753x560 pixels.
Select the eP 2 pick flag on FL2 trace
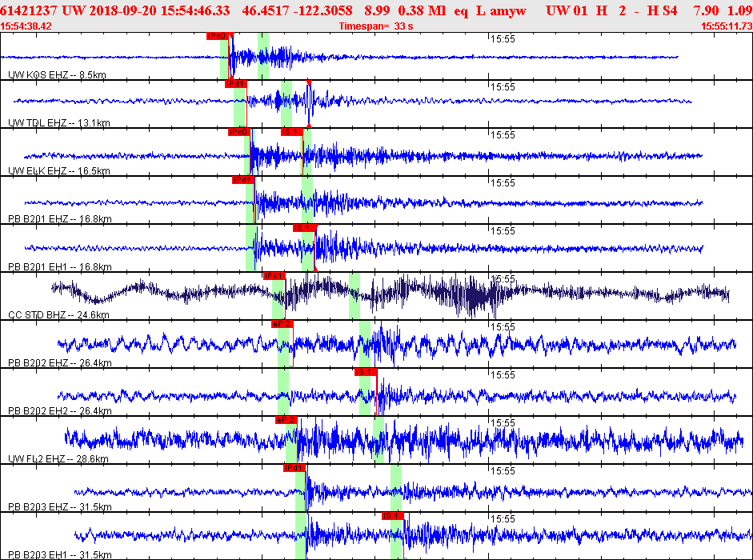[286, 420]
